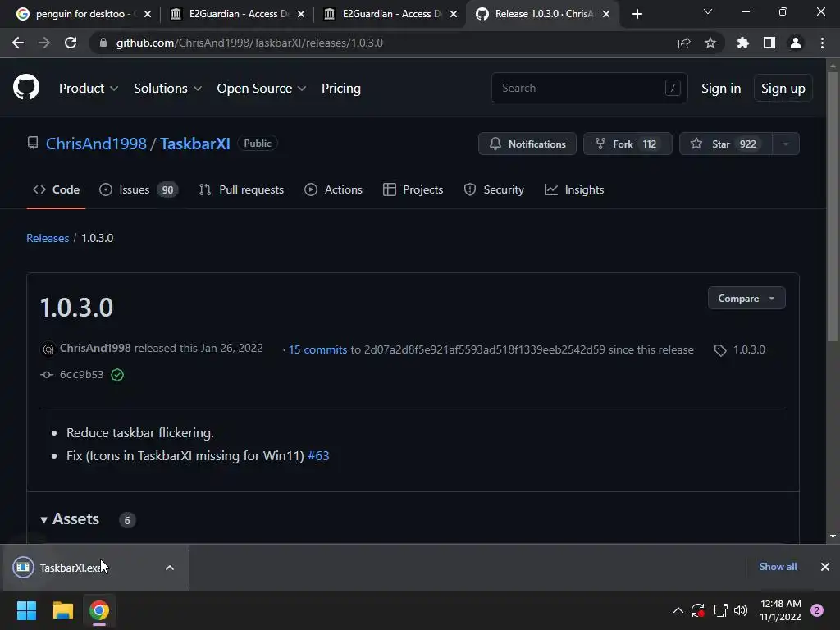Click the Releases breadcrumb link
This screenshot has width=840, height=630.
[48, 238]
